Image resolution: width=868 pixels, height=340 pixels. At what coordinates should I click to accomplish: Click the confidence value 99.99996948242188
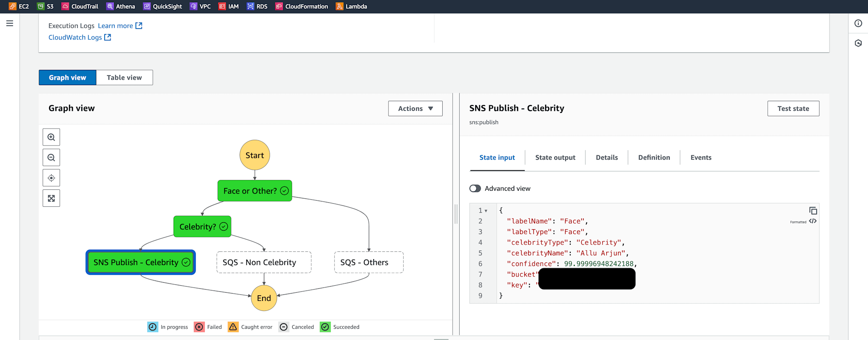599,264
